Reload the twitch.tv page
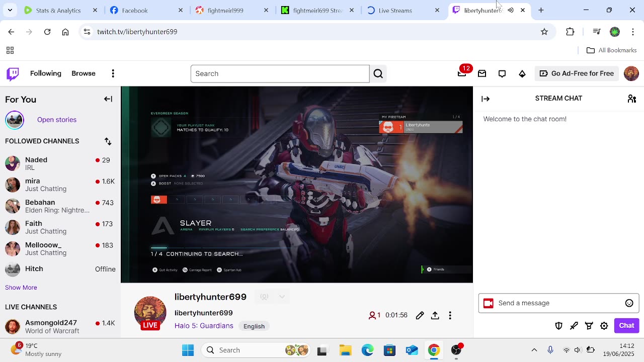The image size is (644, 362). pyautogui.click(x=47, y=32)
